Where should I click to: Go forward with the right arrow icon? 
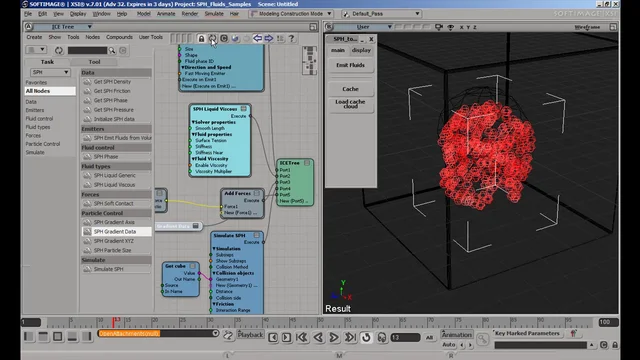[269, 38]
